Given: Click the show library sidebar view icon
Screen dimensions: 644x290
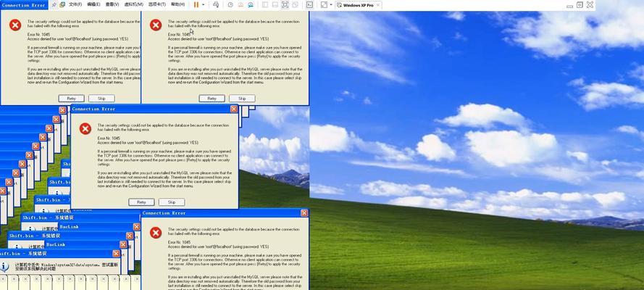Looking at the screenshot, I should click(x=265, y=4).
